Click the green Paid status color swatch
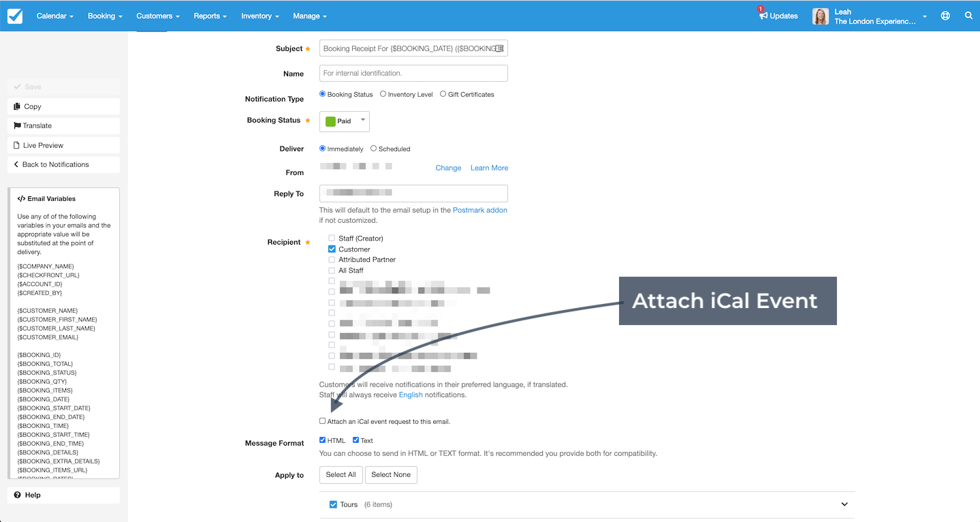The height and width of the screenshot is (522, 980). pos(330,121)
